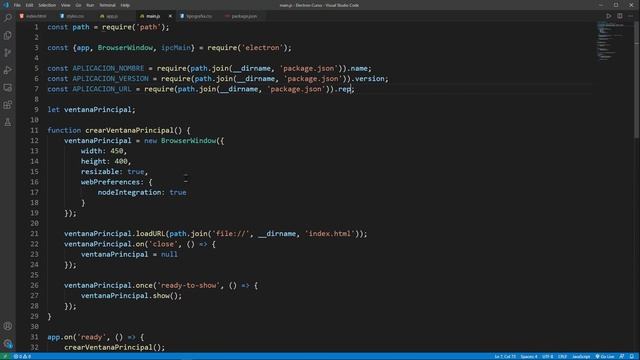Switch to the styles.css tab

coord(75,16)
